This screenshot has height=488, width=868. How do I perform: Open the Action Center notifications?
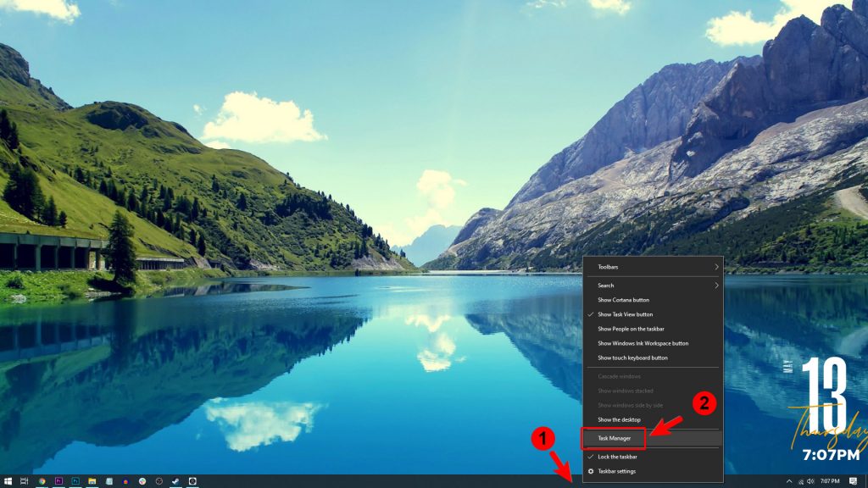(853, 481)
